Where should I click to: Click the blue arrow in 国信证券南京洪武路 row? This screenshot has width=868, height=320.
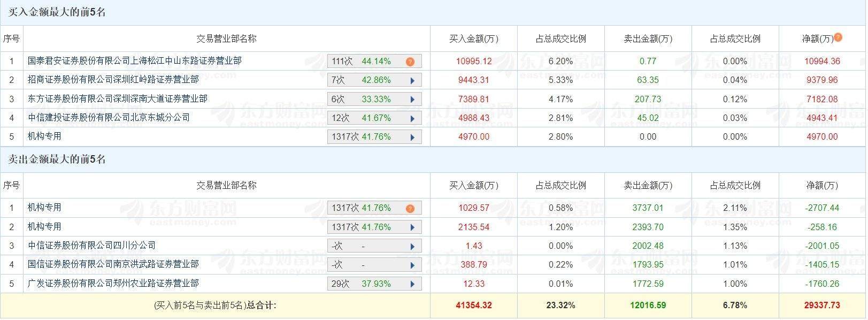click(x=412, y=265)
